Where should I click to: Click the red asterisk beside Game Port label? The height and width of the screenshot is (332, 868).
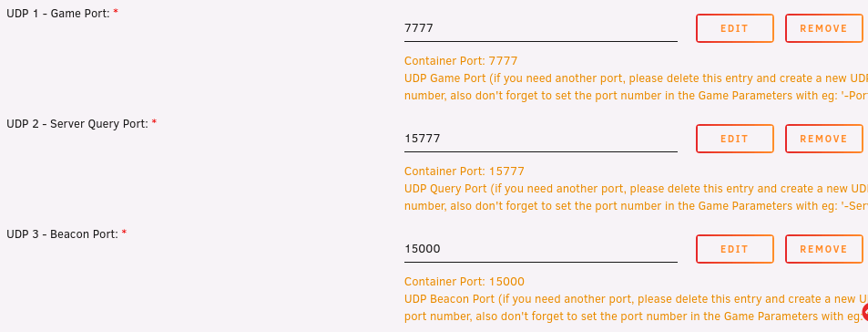pos(116,12)
